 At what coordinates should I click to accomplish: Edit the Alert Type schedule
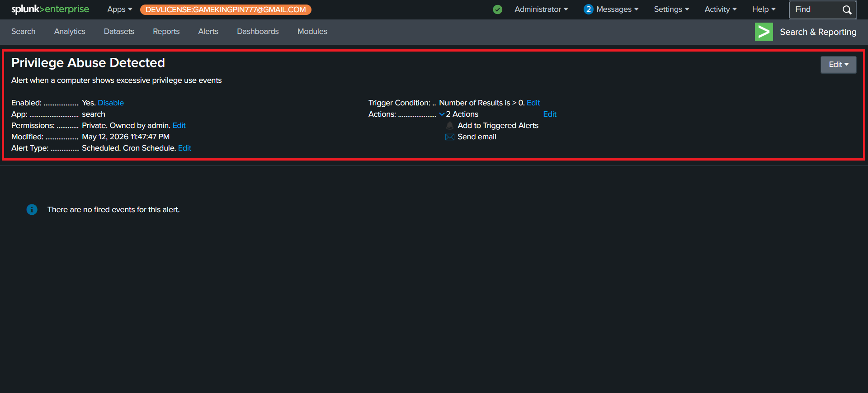click(x=184, y=148)
